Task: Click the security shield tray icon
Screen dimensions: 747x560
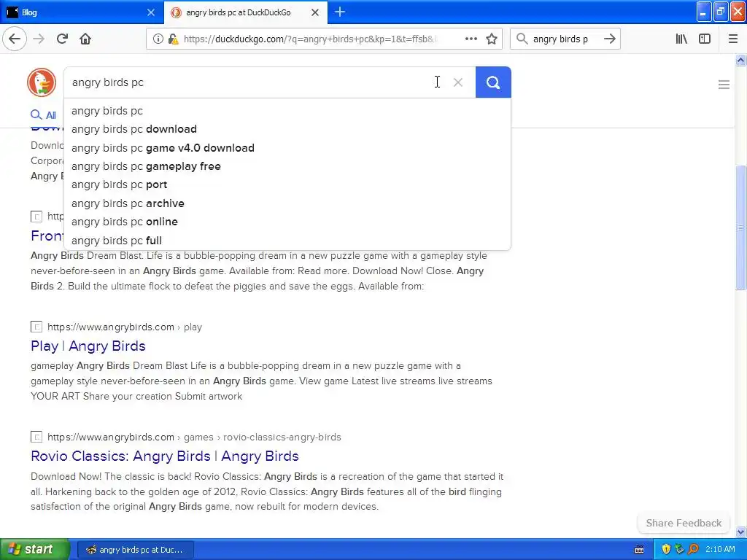Action: click(x=666, y=550)
